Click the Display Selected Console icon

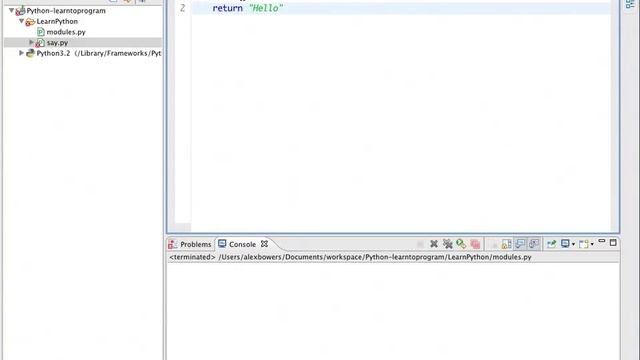[x=565, y=244]
